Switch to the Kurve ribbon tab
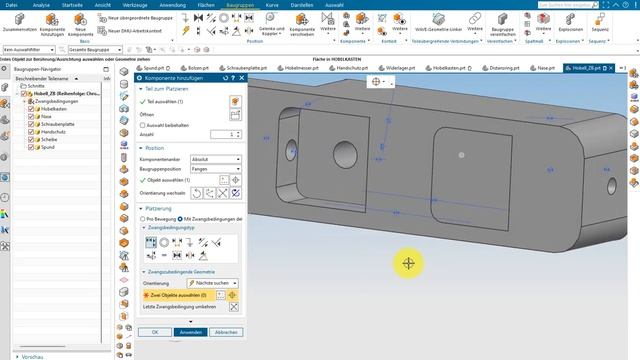Image resolution: width=640 pixels, height=360 pixels. point(272,5)
